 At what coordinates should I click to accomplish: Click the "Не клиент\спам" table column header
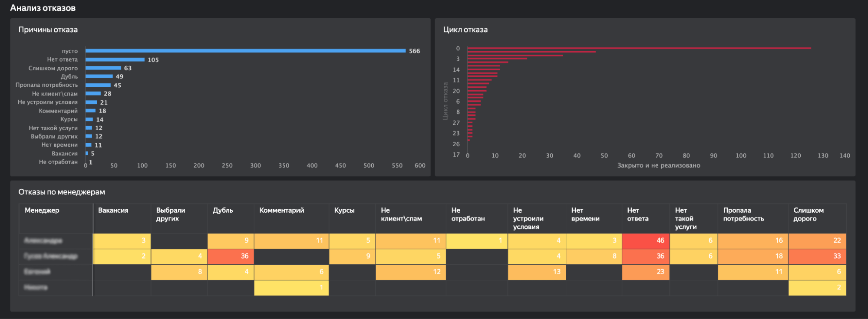pos(401,214)
